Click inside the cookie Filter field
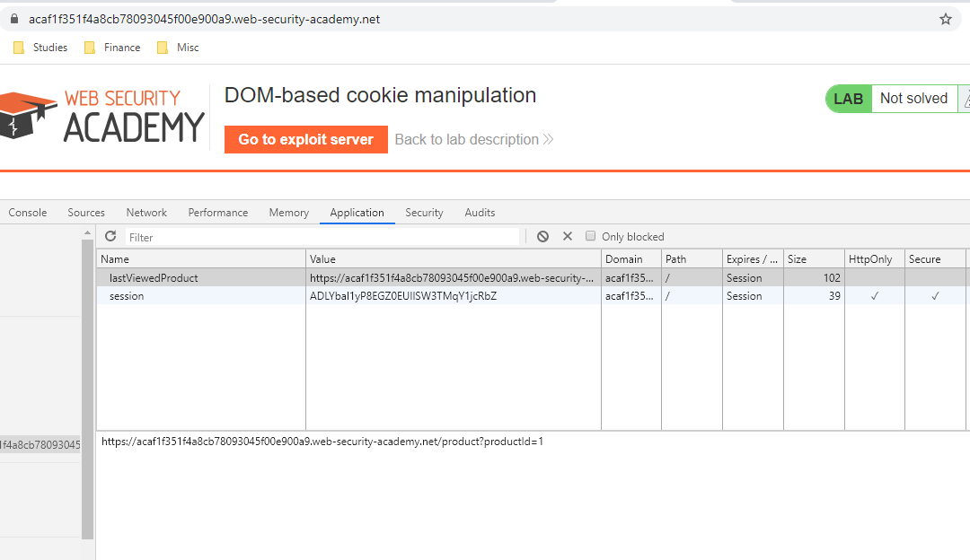The image size is (970, 560). tap(269, 236)
